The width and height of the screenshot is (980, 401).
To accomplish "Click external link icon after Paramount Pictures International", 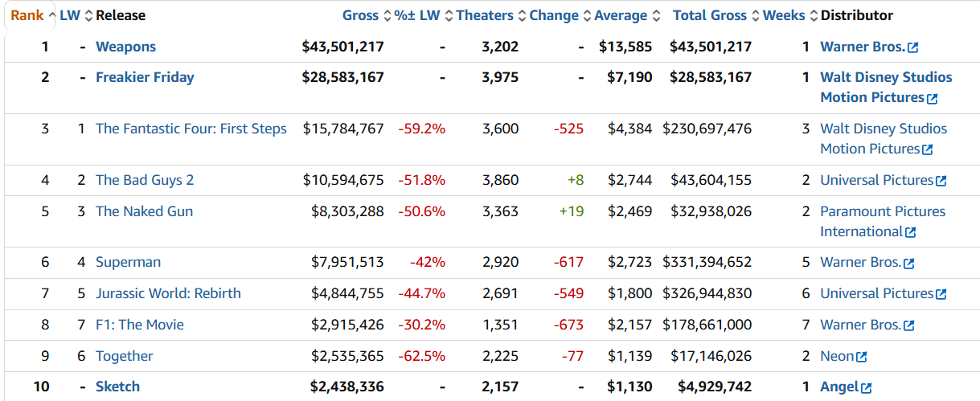I will [x=910, y=233].
